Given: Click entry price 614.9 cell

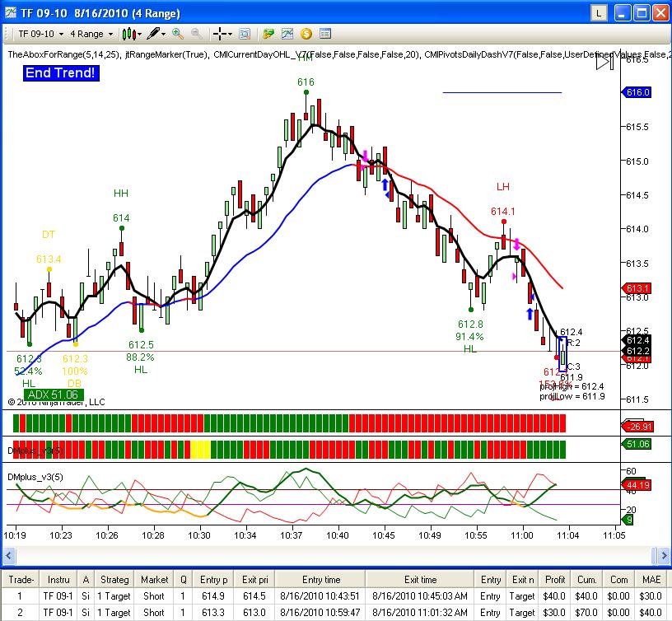Looking at the screenshot, I should pos(213,595).
